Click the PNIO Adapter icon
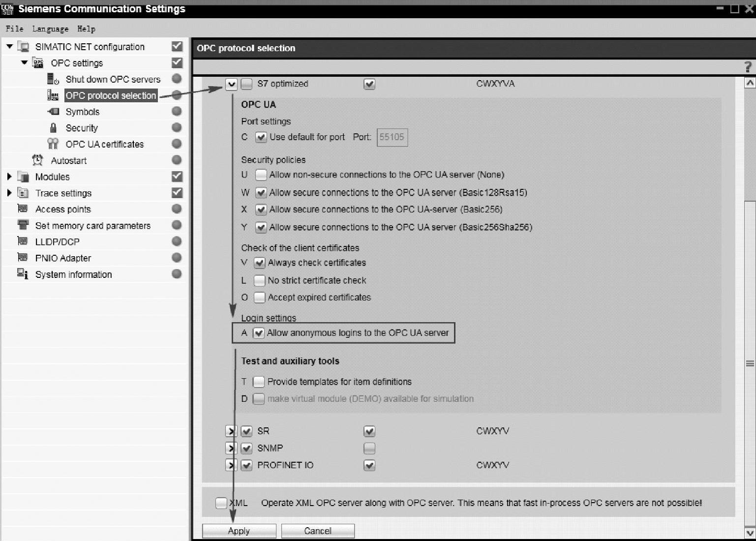Image resolution: width=756 pixels, height=541 pixels. coord(23,257)
